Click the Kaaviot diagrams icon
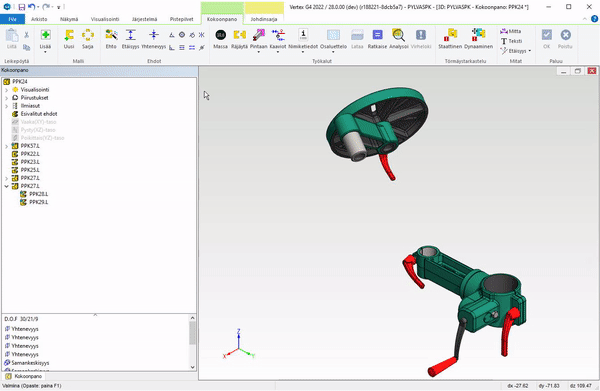Screen dimensions: 600x391 (x=278, y=35)
